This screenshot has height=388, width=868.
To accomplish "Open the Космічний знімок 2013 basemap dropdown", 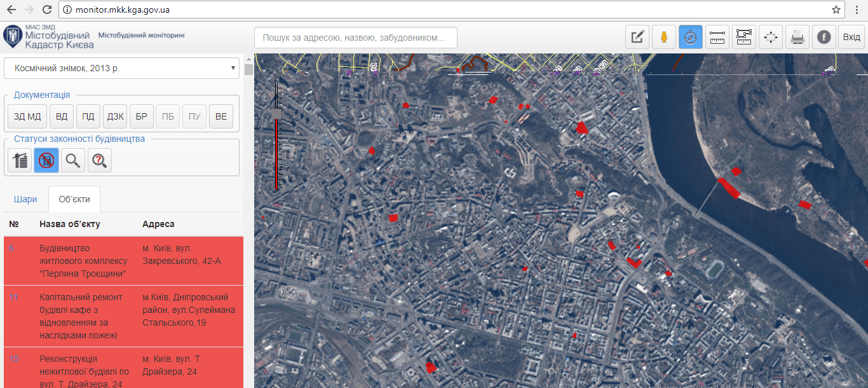I will (x=121, y=68).
